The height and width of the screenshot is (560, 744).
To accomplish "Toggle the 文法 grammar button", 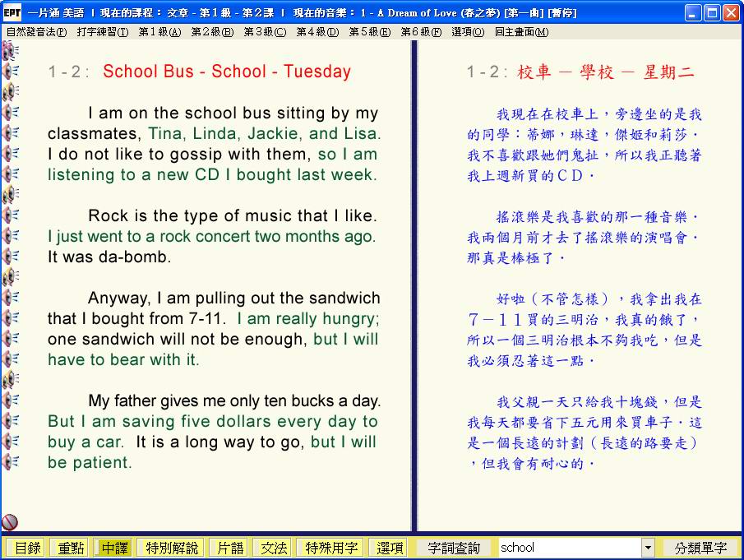I will coord(274,548).
